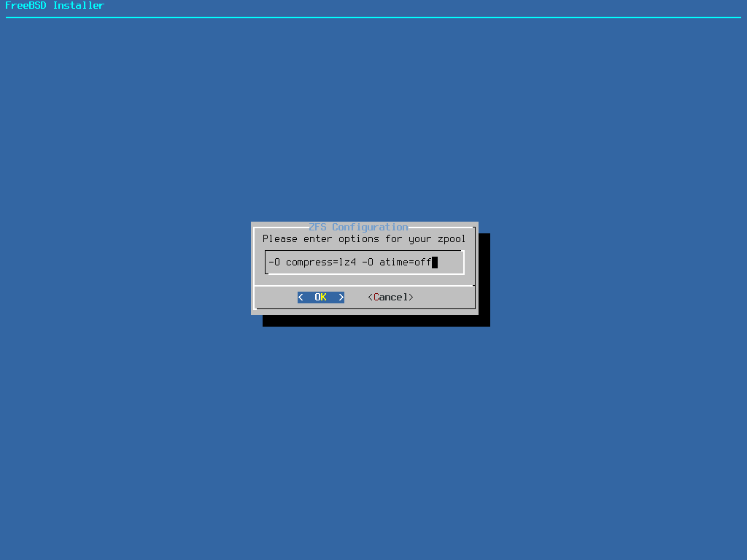Click the second -O flag before atime
This screenshot has width=747, height=560.
coord(368,262)
